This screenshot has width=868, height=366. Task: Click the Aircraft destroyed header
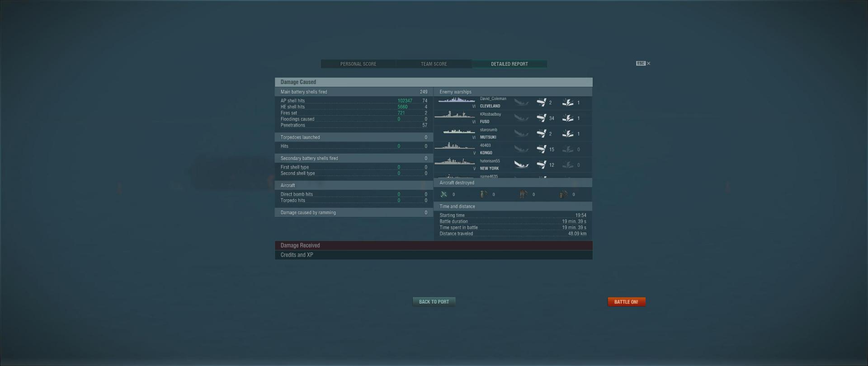coord(513,183)
